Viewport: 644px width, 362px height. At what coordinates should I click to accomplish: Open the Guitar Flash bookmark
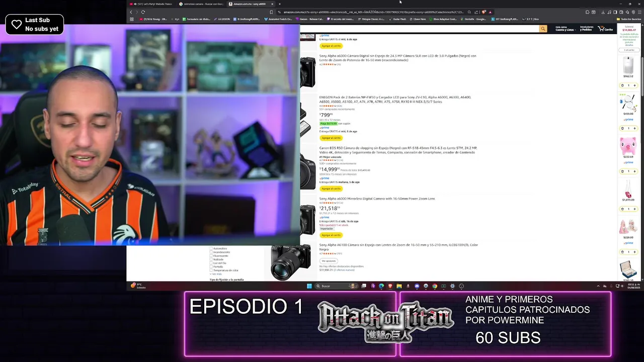pos(397,19)
